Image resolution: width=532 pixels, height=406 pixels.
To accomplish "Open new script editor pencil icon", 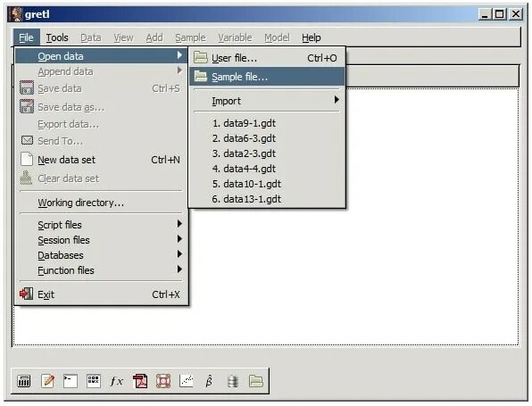I will pos(47,381).
